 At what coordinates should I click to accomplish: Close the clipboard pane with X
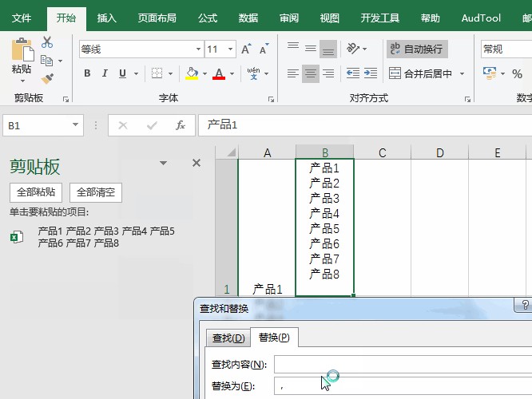click(197, 163)
